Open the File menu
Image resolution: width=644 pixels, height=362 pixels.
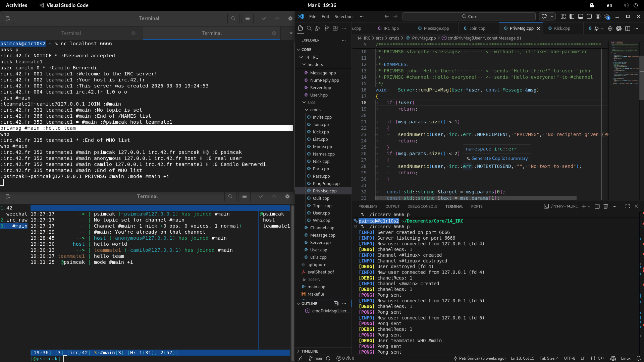[313, 16]
